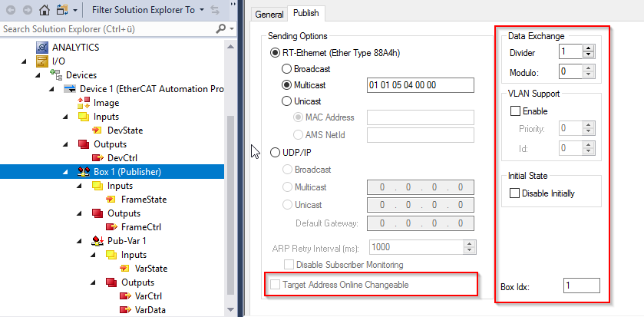The height and width of the screenshot is (317, 644).
Task: Choose the UDP/IP sending option
Action: click(275, 153)
